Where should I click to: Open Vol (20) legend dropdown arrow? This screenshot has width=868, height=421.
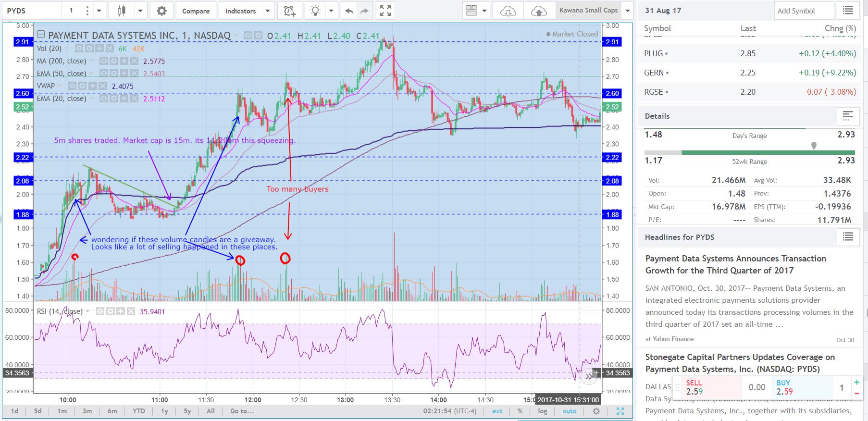[x=66, y=49]
